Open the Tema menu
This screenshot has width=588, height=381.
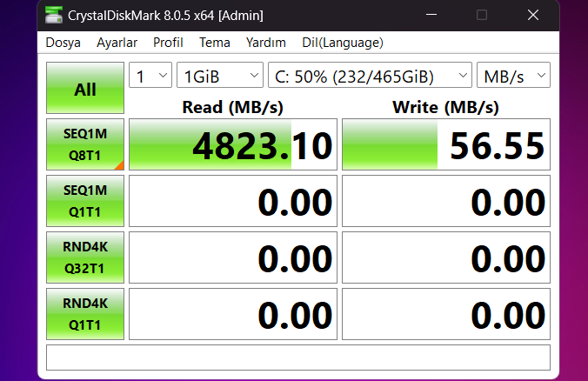coord(215,43)
